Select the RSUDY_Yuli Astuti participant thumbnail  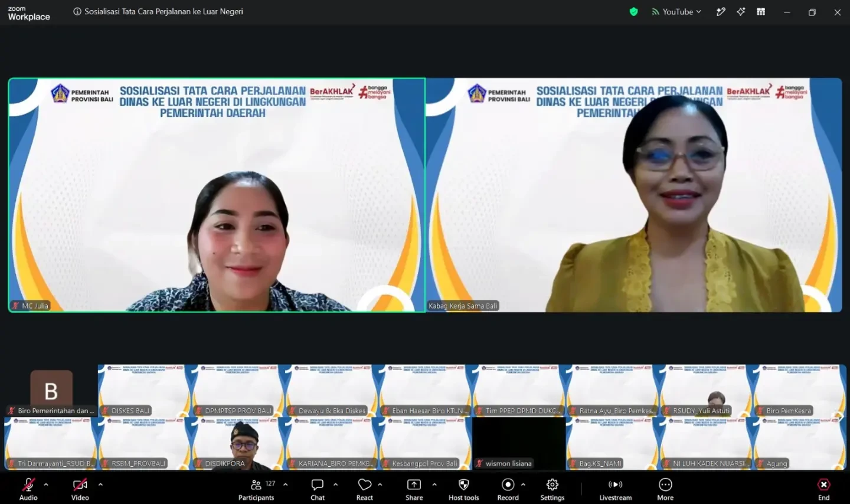(706, 391)
